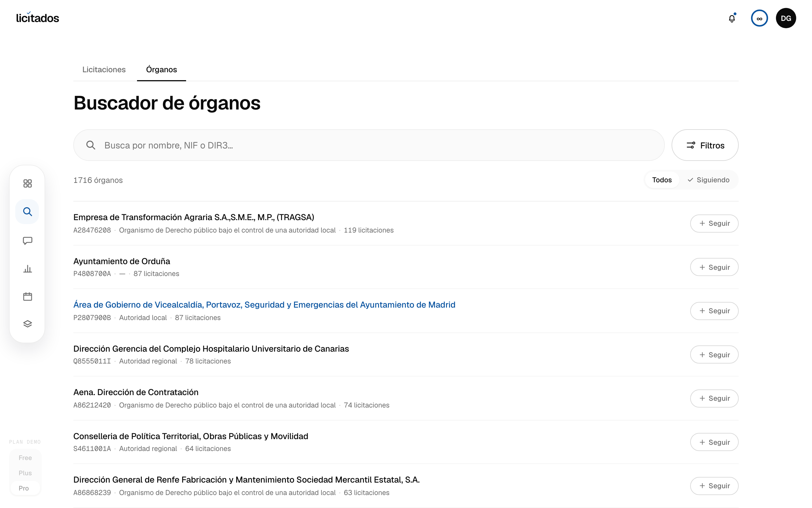The image size is (812, 508).
Task: Click '63 licitaciones' text
Action: (367, 492)
